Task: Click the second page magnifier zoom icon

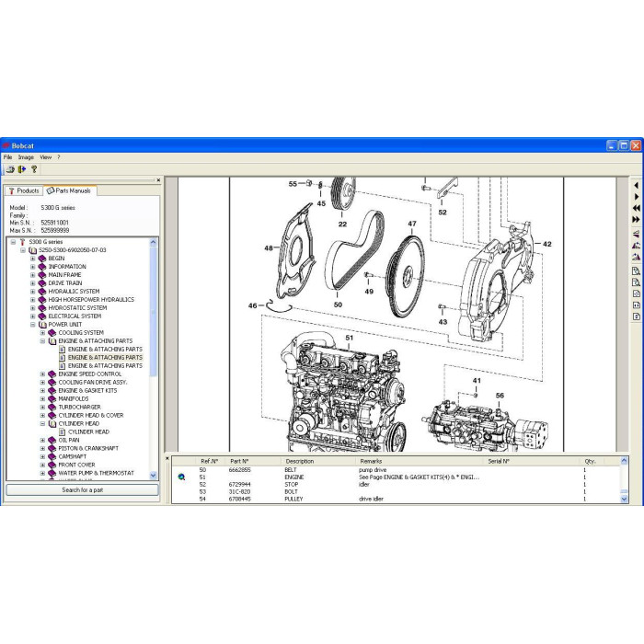Action: coord(637,282)
